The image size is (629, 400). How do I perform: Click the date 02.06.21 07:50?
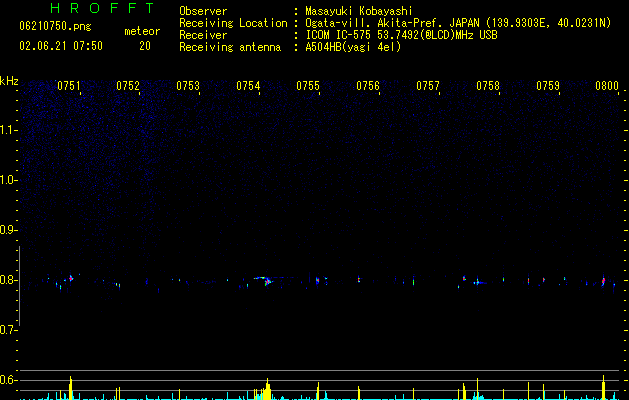point(61,46)
